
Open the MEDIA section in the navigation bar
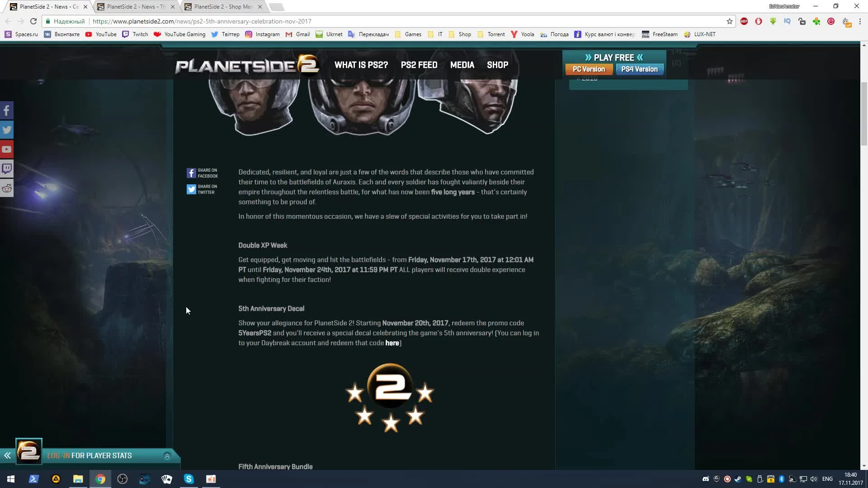[462, 65]
